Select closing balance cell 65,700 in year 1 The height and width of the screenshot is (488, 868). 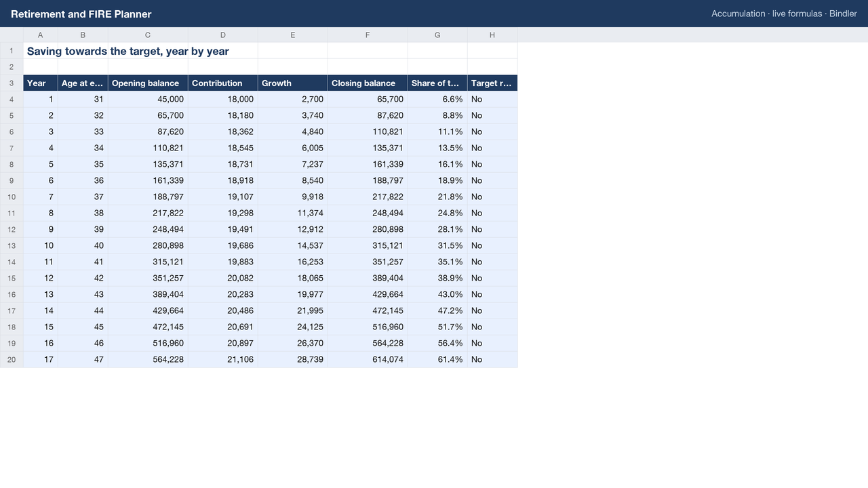coord(368,99)
